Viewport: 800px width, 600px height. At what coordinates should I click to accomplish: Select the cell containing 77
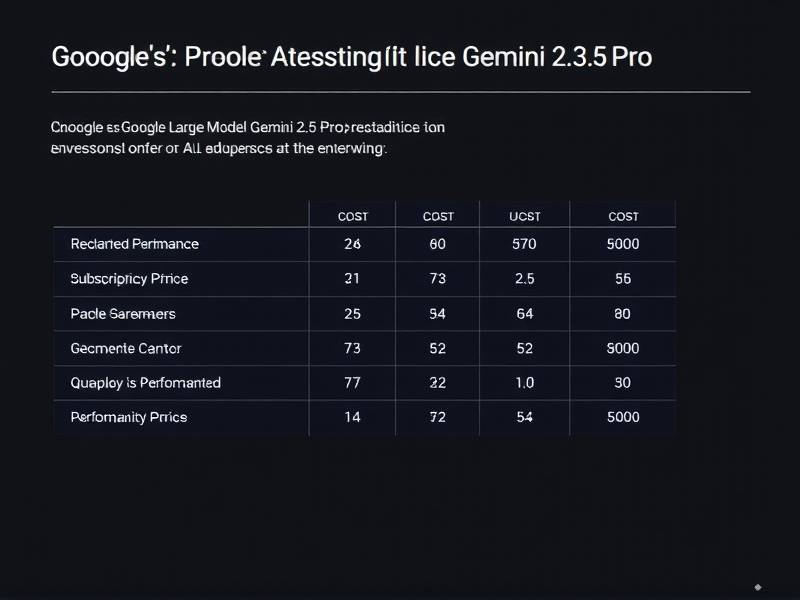coord(352,383)
